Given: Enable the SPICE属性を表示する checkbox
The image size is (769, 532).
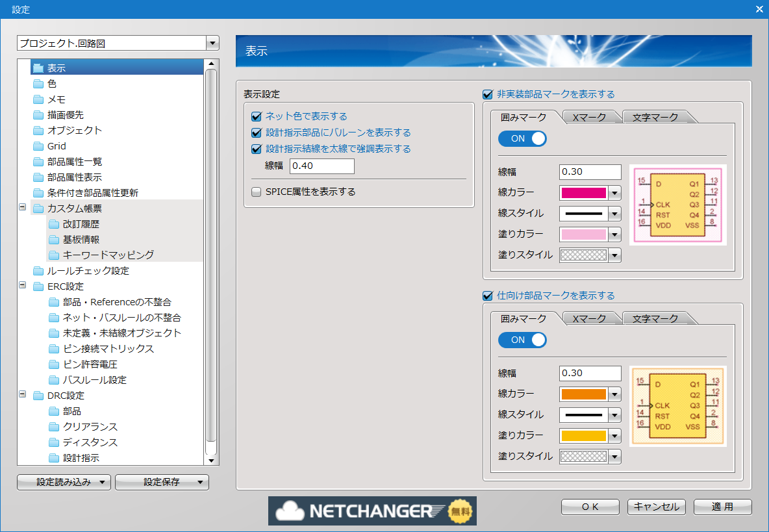Looking at the screenshot, I should pyautogui.click(x=256, y=192).
